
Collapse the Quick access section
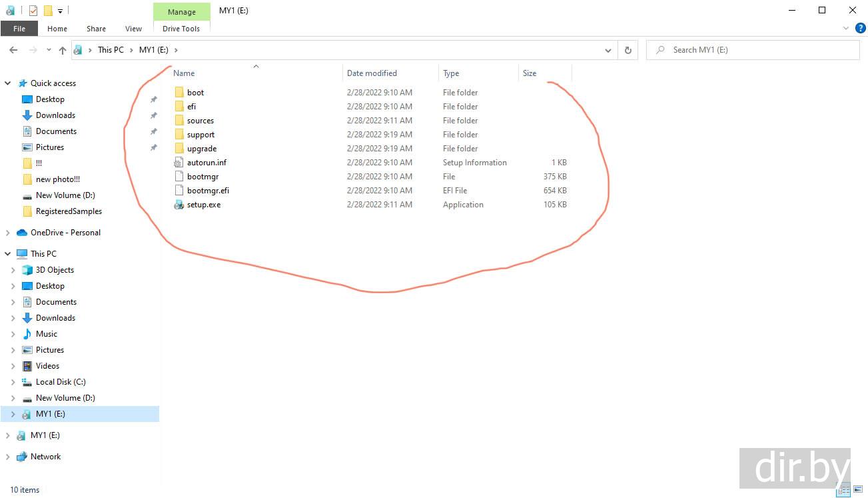[8, 83]
